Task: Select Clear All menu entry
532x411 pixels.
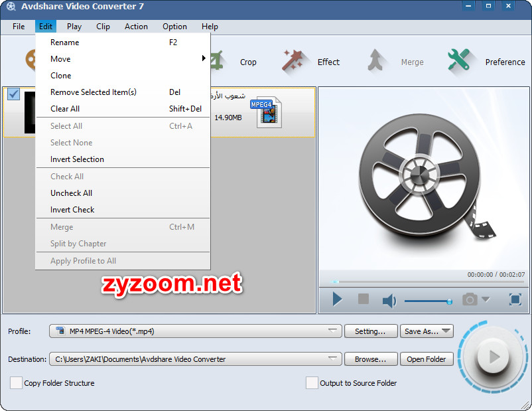Action: (x=123, y=109)
